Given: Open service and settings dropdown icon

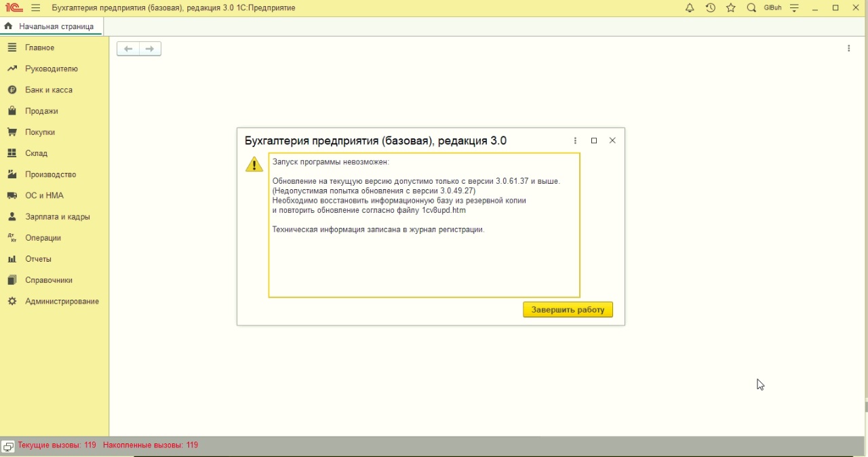Looking at the screenshot, I should click(x=795, y=8).
